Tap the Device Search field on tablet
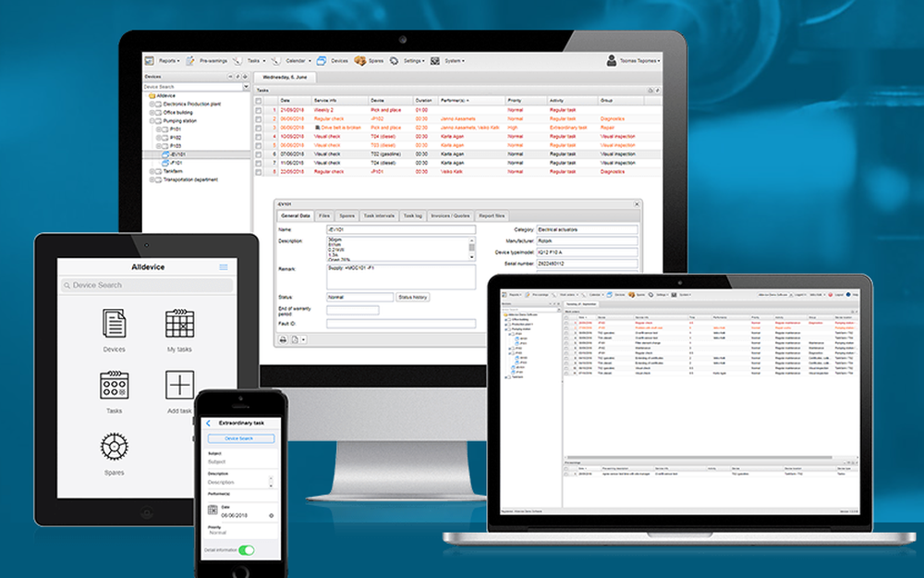The image size is (924, 578). pos(147,286)
